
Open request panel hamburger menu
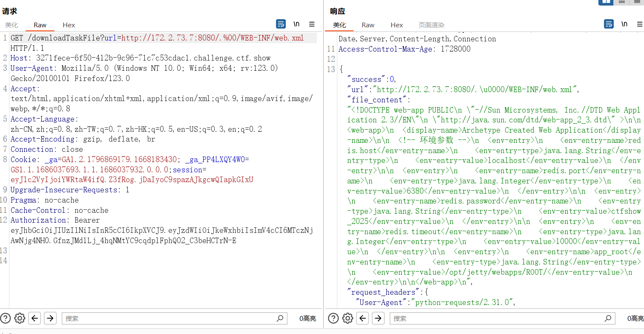(312, 24)
